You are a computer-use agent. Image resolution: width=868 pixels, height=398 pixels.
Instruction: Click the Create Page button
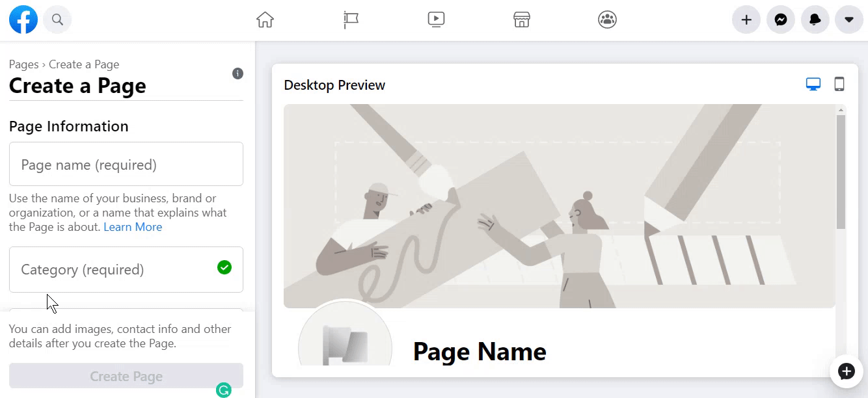pos(126,376)
